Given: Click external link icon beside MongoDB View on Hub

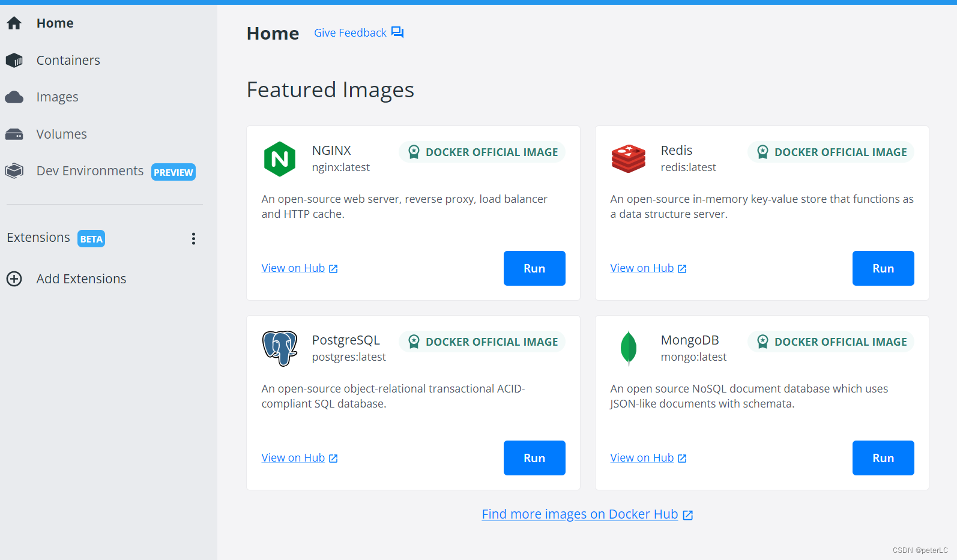Looking at the screenshot, I should click(x=682, y=459).
